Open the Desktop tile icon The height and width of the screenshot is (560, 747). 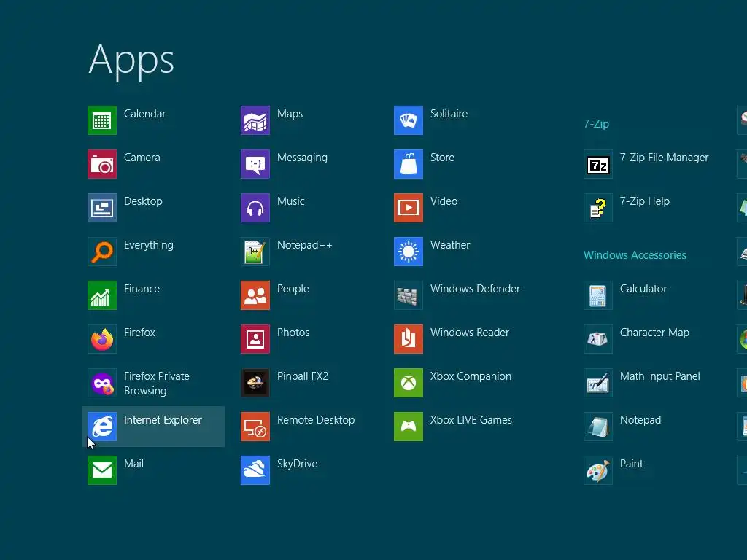102,208
